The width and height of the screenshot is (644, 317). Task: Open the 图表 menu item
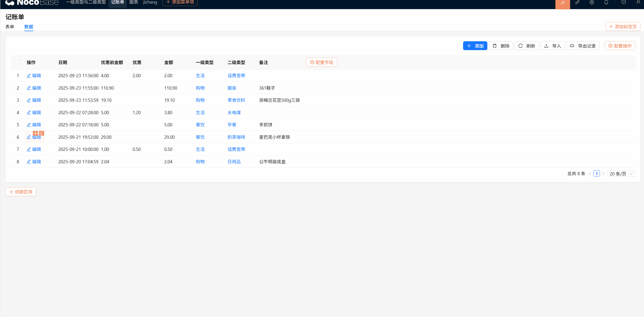134,2
